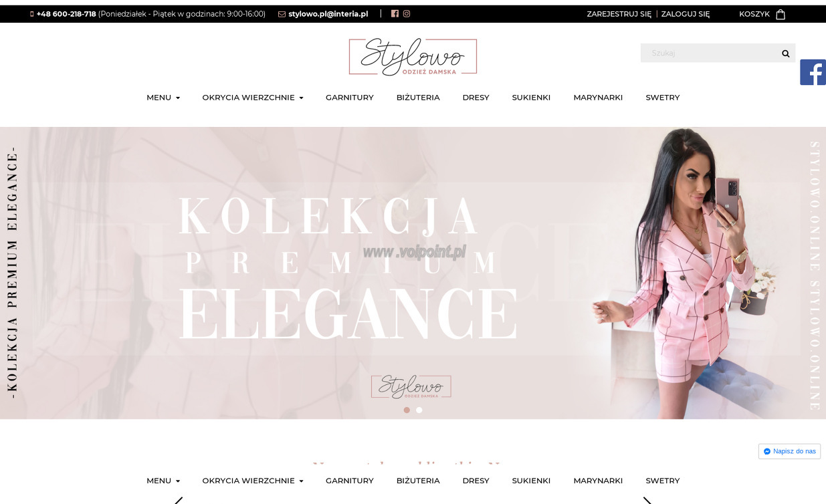826x504 pixels.
Task: Select the first slider dot indicator
Action: 407,410
